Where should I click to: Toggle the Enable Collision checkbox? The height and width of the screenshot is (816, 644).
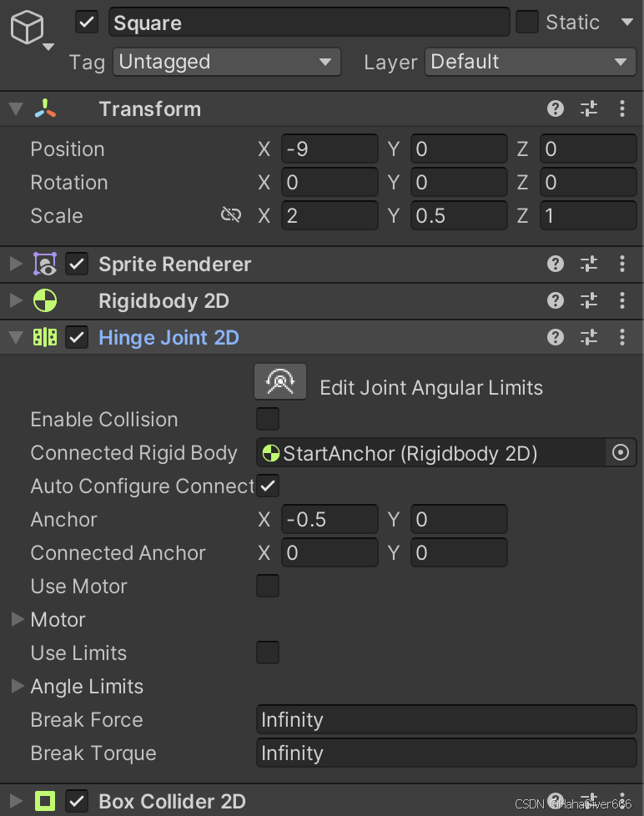(268, 419)
